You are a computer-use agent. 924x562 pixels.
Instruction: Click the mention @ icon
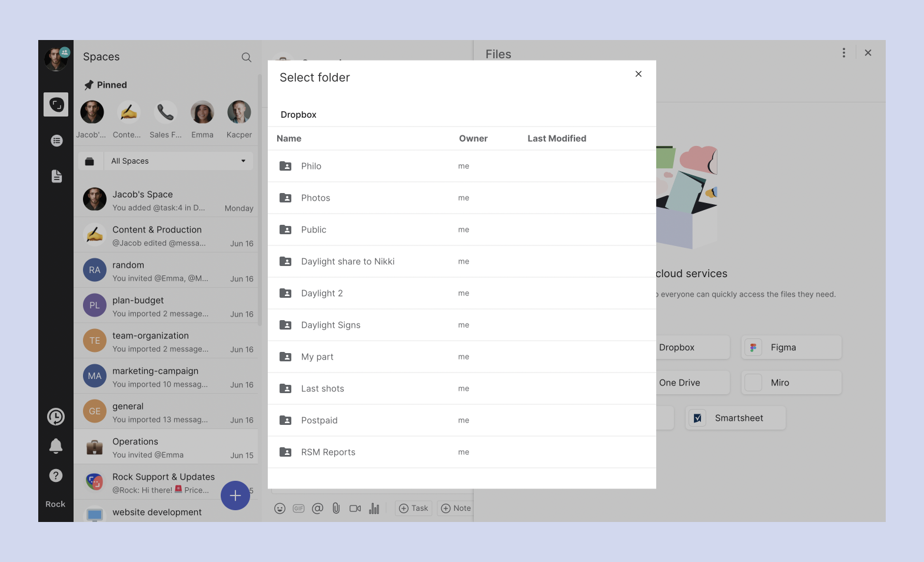pyautogui.click(x=318, y=508)
